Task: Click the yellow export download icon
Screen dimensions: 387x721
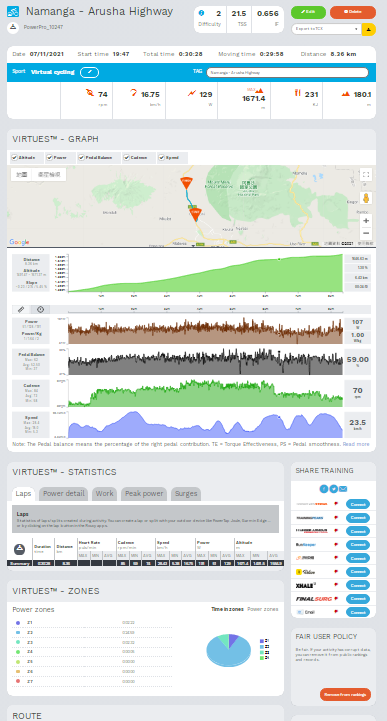Action: 369,29
